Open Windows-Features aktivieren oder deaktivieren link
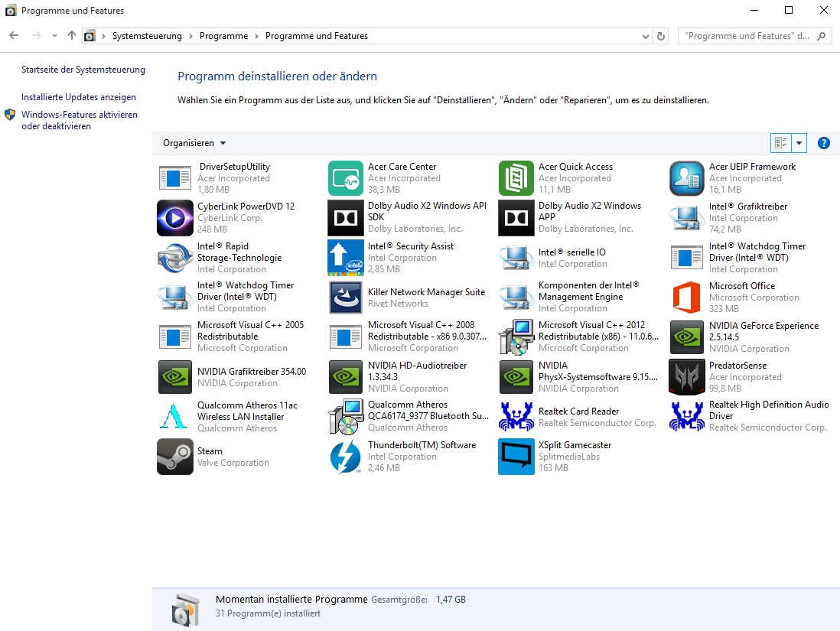 coord(80,121)
